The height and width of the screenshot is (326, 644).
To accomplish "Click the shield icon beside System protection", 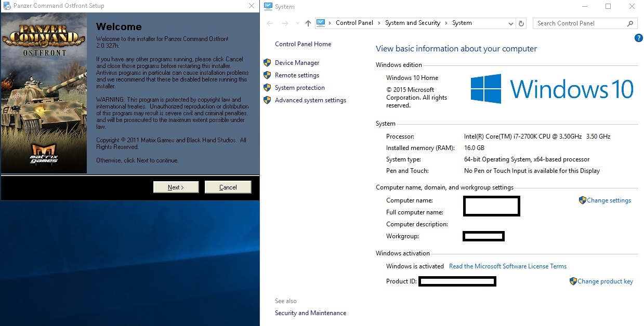I will (x=267, y=88).
